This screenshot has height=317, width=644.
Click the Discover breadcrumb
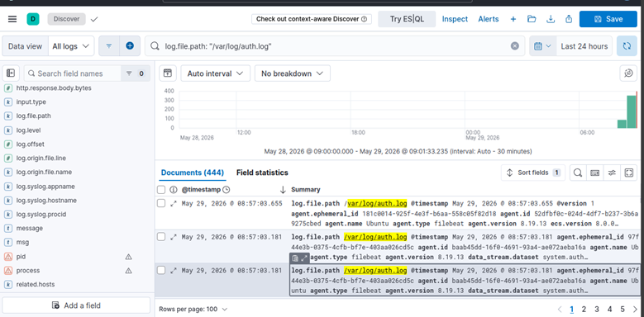coord(66,19)
